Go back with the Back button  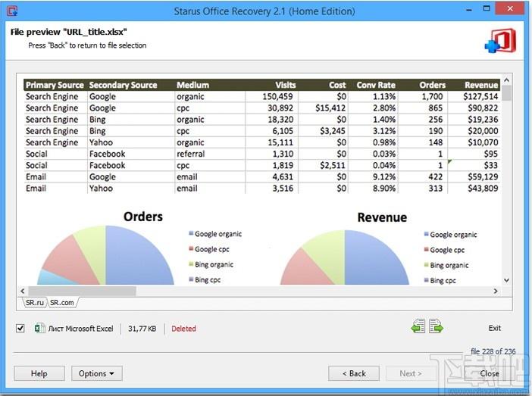[354, 373]
